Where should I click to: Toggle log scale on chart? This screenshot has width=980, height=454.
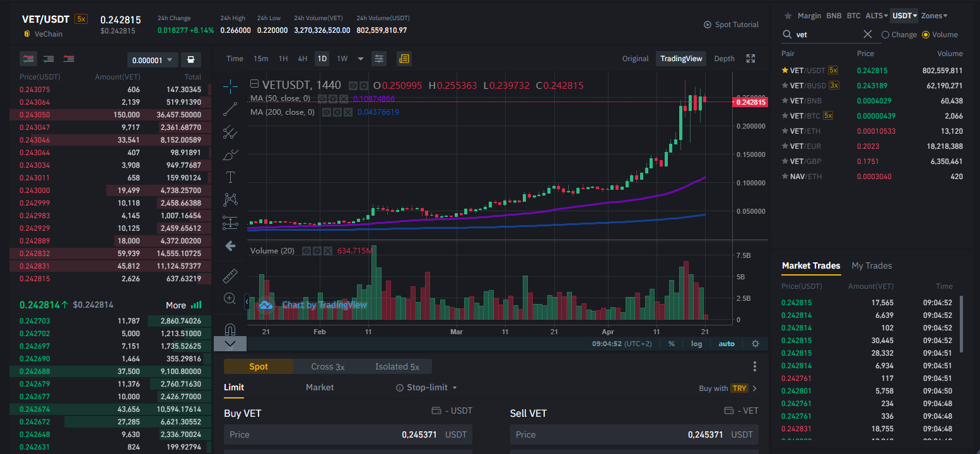click(x=696, y=344)
